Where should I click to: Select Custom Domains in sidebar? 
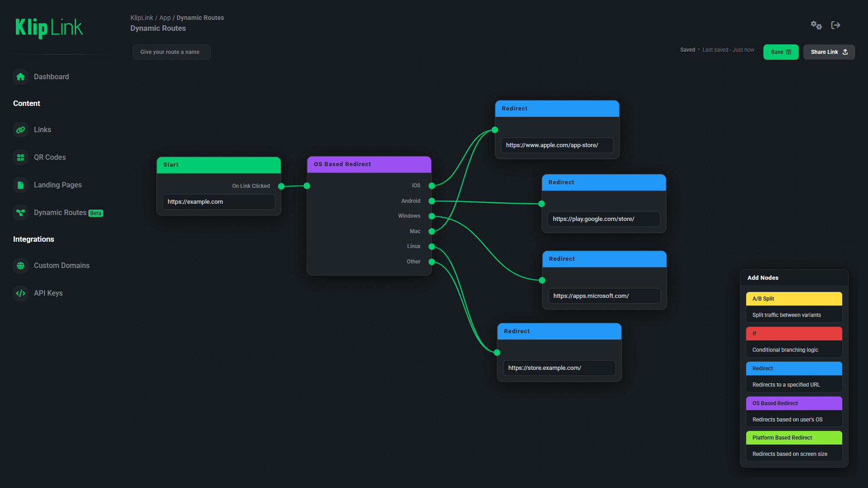pyautogui.click(x=62, y=266)
